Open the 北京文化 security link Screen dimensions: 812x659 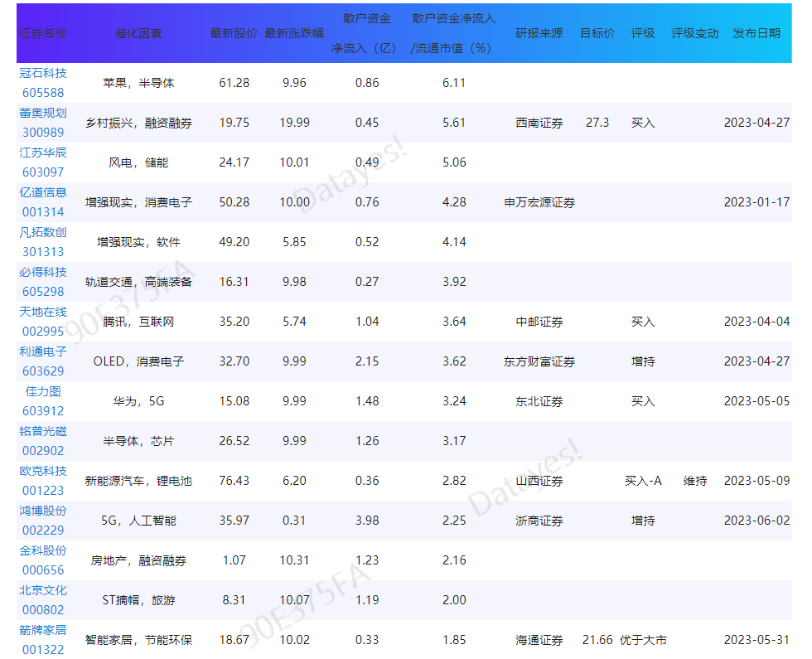pos(43,591)
